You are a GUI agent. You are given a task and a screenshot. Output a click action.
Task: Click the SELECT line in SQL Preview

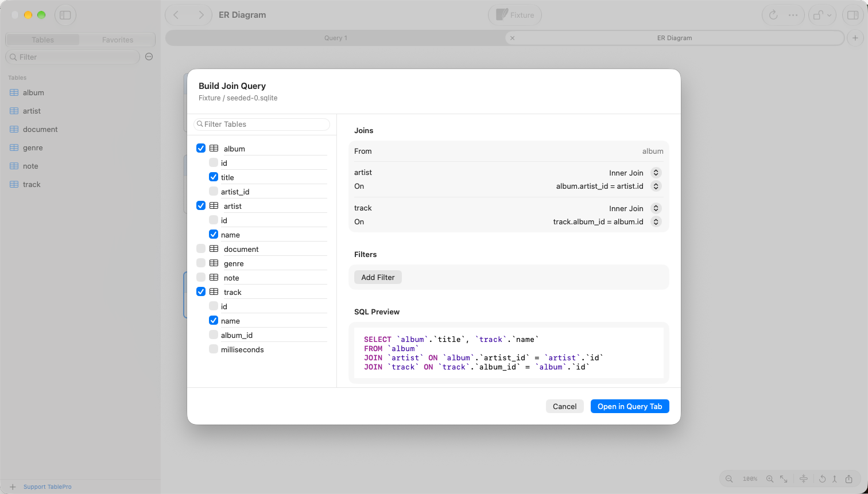click(452, 340)
